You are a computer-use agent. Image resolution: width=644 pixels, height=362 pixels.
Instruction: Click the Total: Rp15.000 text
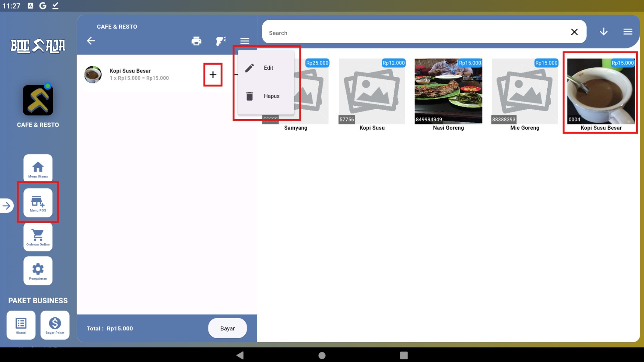(x=110, y=328)
